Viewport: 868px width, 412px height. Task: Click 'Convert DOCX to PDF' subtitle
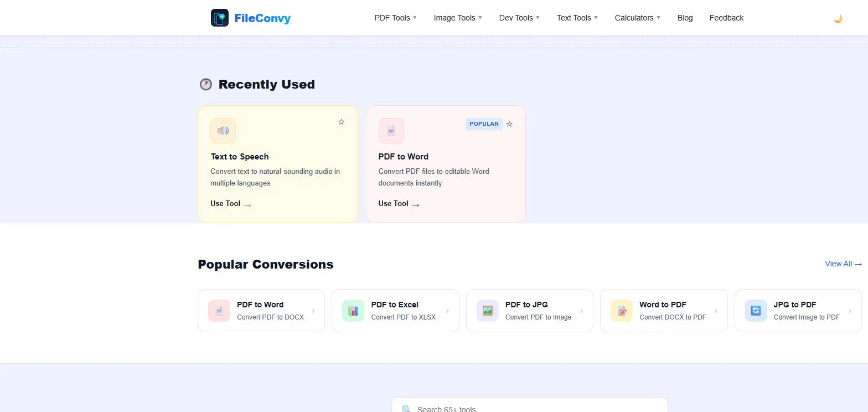(673, 317)
